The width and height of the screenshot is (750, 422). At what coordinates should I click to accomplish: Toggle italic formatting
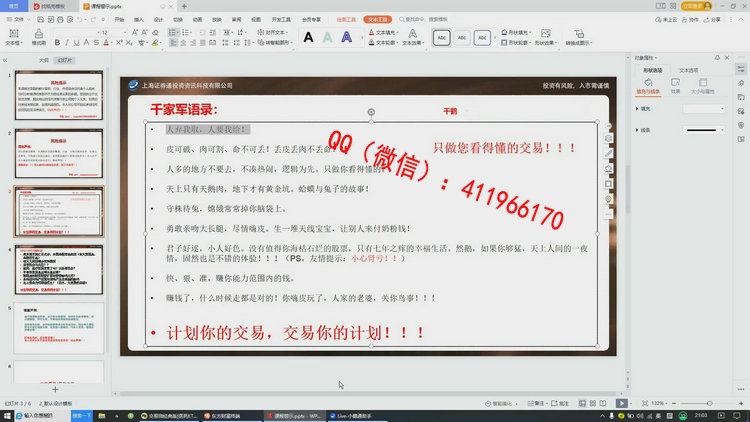(66, 43)
